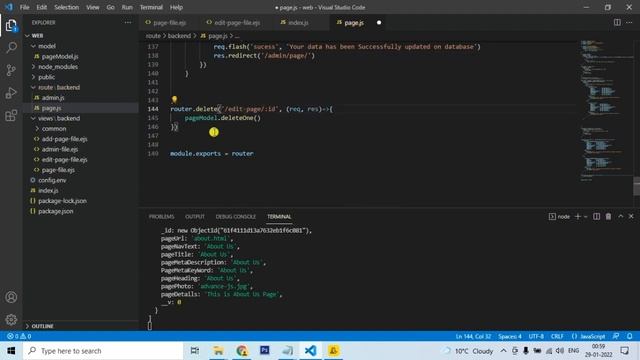Switch to the Debug Console tab
The width and height of the screenshot is (640, 360).
coord(236,217)
